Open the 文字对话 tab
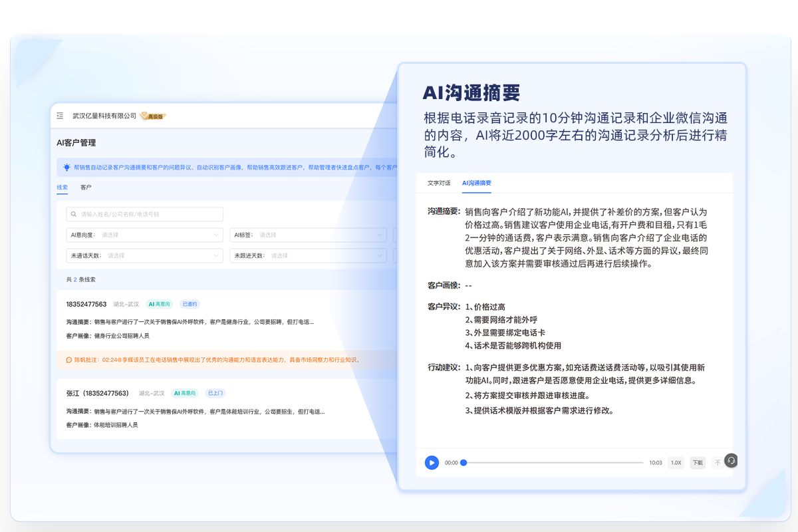Viewport: 798px width, 532px height. click(x=440, y=183)
